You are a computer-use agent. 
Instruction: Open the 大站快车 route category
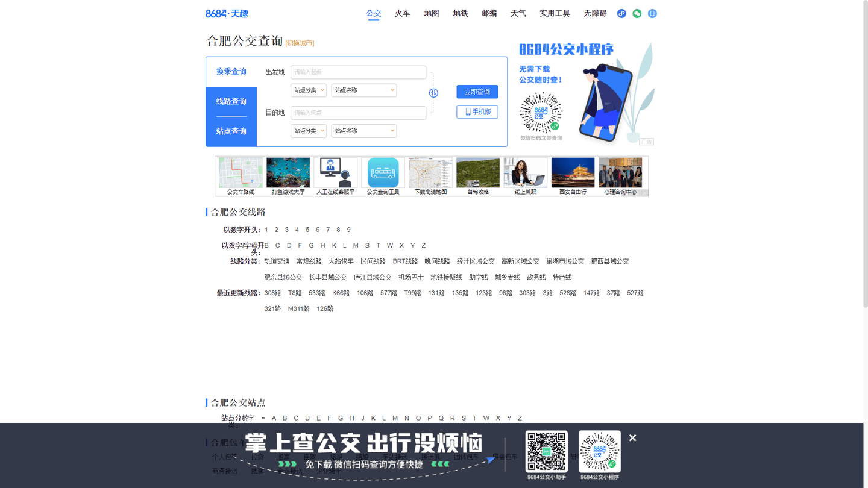[x=341, y=261]
